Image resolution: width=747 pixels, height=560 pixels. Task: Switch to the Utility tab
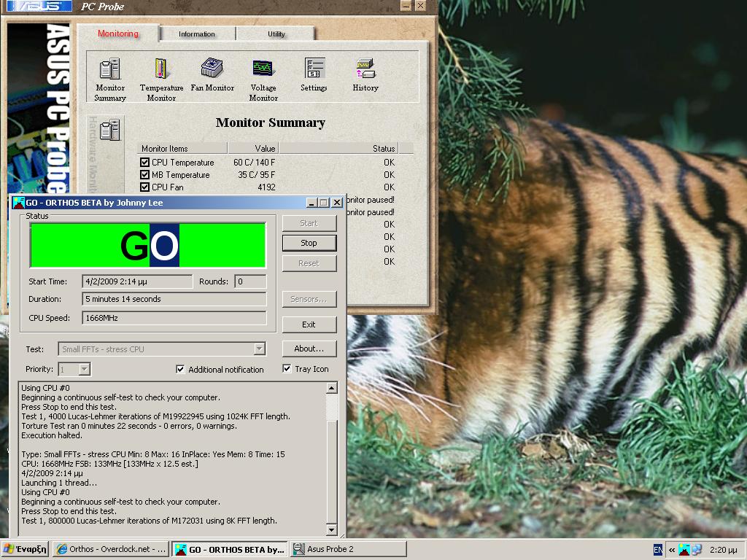276,34
